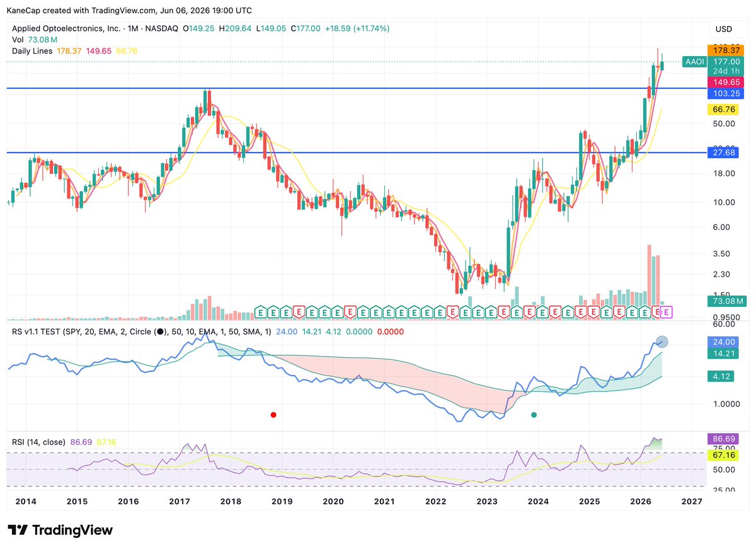Click the purple upcoming earnings E marker
Screen dimensions: 756x550
[x=667, y=311]
